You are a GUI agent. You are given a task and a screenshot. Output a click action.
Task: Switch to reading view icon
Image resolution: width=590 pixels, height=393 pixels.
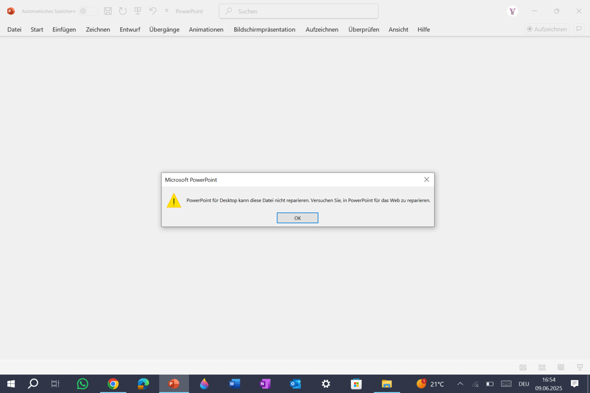click(x=561, y=367)
